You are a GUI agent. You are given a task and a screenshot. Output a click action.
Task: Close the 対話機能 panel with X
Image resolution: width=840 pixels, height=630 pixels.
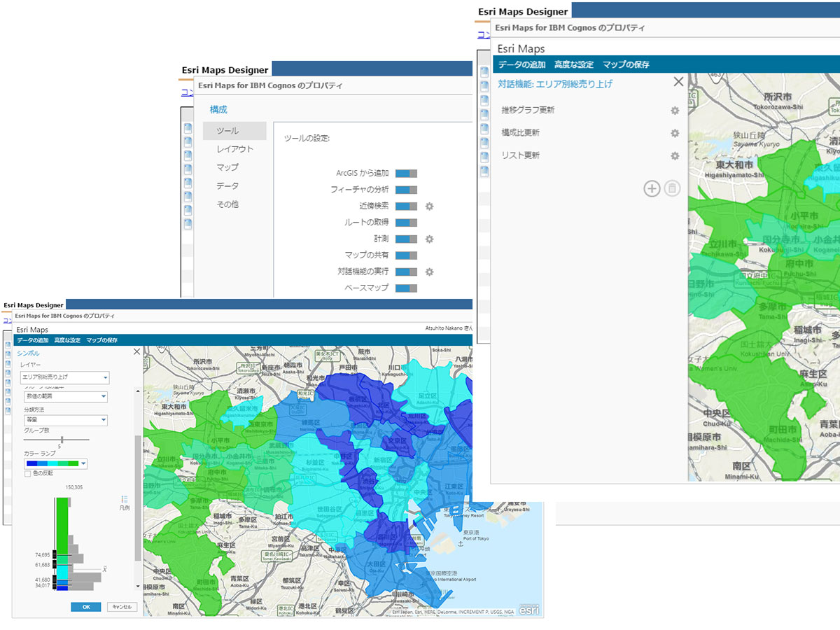point(678,82)
